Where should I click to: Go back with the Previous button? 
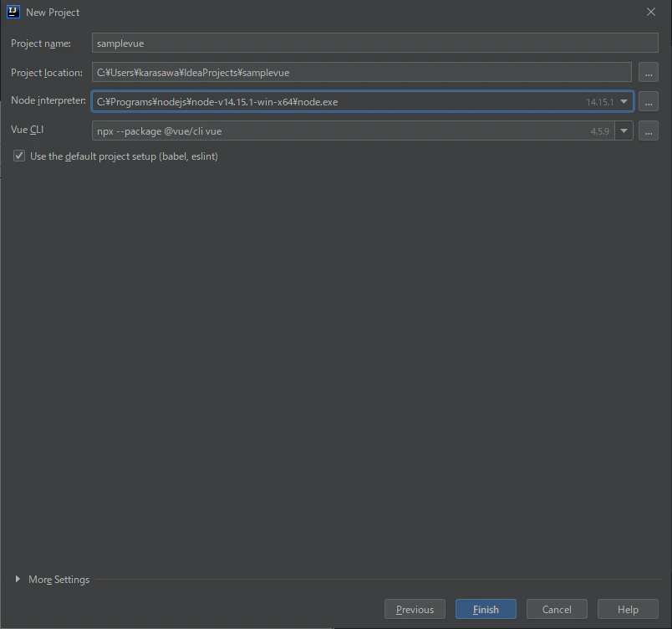[x=415, y=609]
